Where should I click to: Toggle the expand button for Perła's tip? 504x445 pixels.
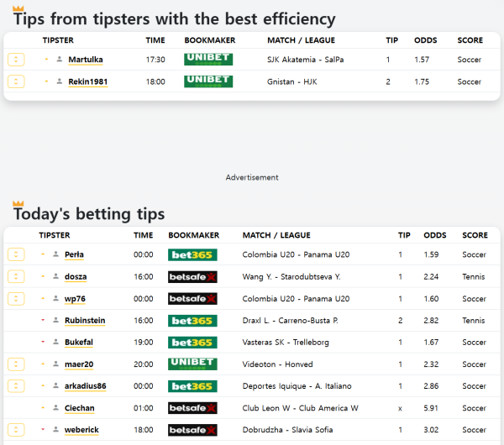(16, 254)
